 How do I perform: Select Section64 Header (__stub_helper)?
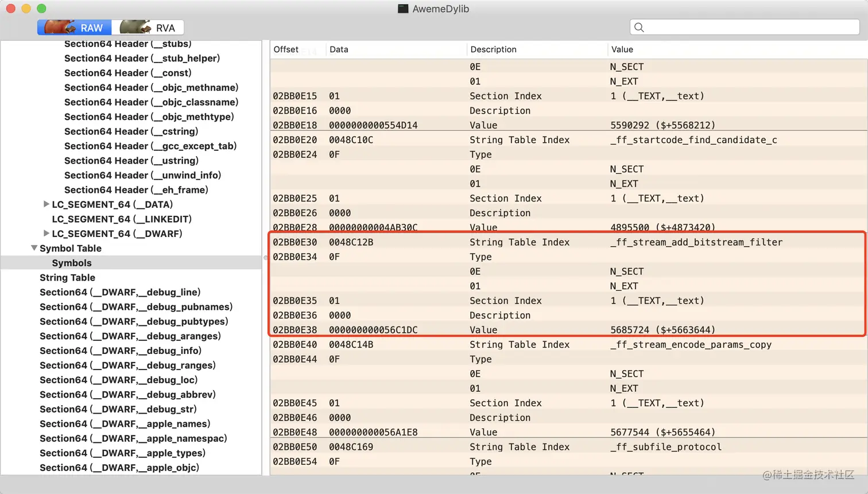click(x=142, y=58)
